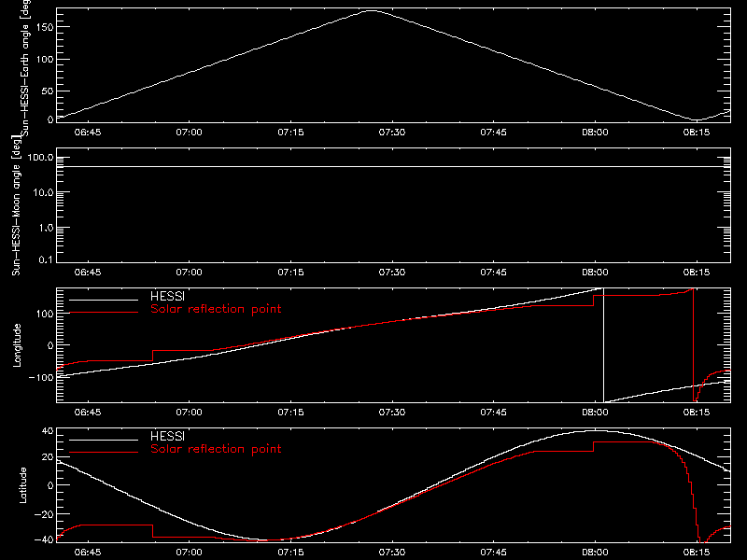Click 06:45 time label under Earth angle plot

pos(88,133)
